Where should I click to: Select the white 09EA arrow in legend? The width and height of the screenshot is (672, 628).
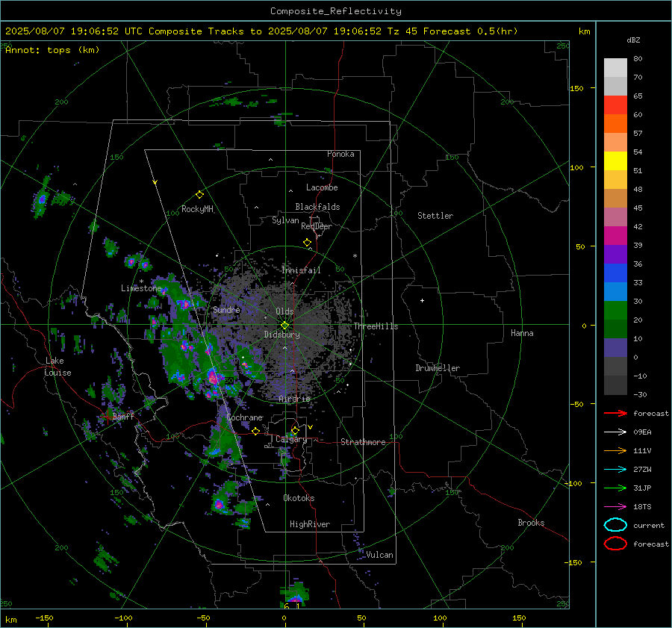tap(615, 432)
